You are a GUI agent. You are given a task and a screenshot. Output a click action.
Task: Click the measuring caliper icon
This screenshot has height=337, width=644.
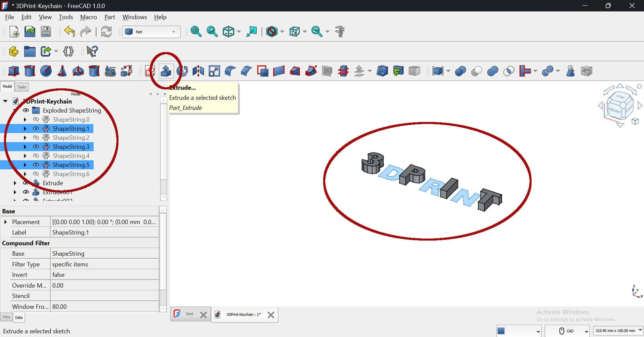coord(340,32)
